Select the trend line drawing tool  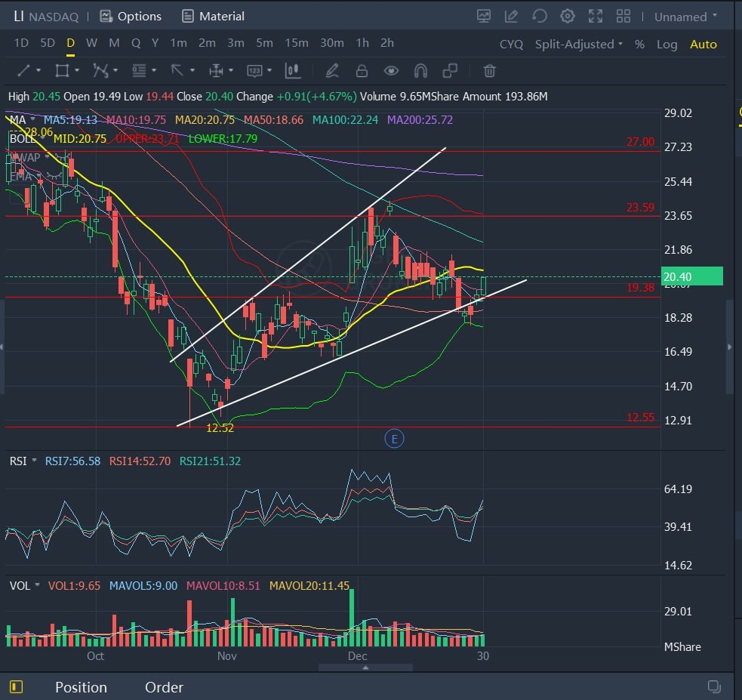coord(24,71)
